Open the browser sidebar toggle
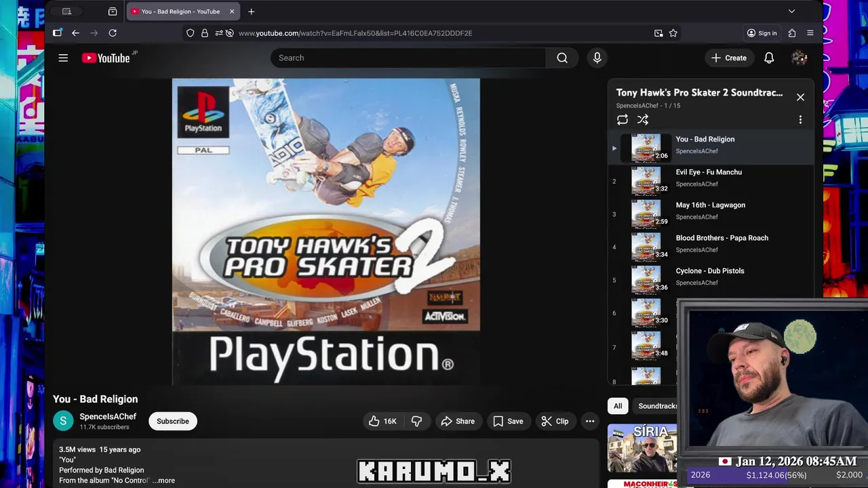 58,33
